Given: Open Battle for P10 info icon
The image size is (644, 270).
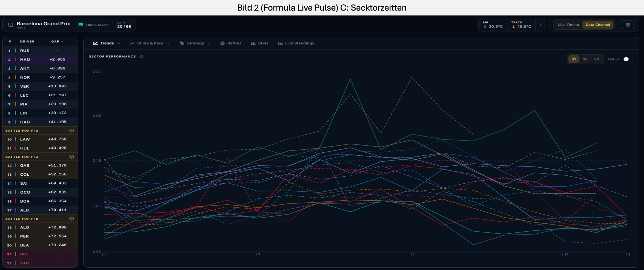Looking at the screenshot, I should pos(72,131).
